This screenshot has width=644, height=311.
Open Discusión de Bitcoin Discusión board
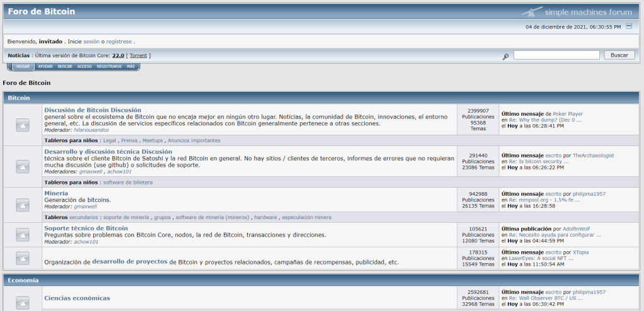tap(93, 110)
